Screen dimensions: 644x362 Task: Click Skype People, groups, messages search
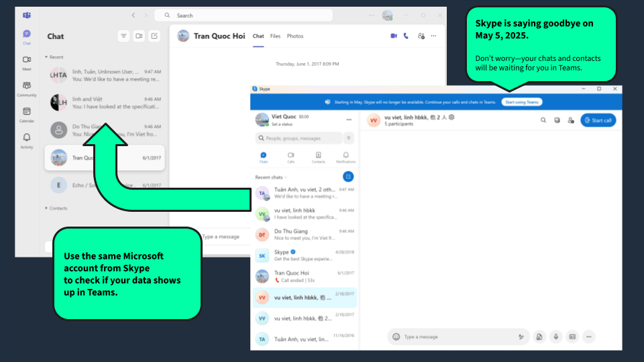pos(299,138)
